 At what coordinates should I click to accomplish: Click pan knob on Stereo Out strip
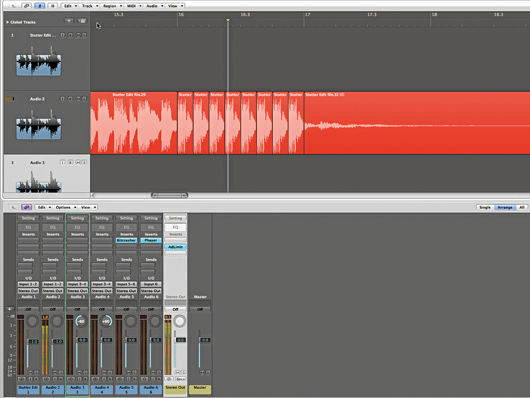(179, 321)
